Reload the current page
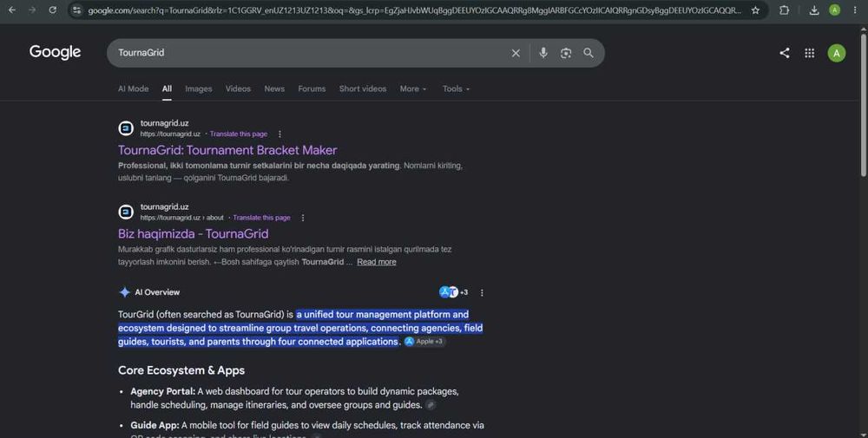 pyautogui.click(x=53, y=10)
